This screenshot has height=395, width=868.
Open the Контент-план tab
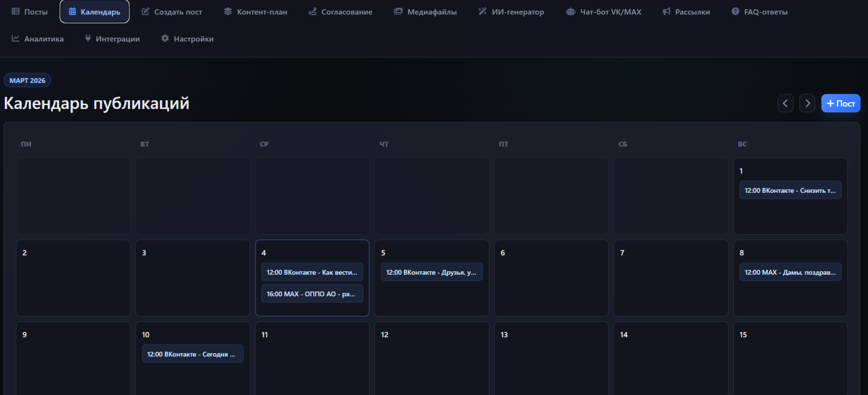tap(255, 12)
